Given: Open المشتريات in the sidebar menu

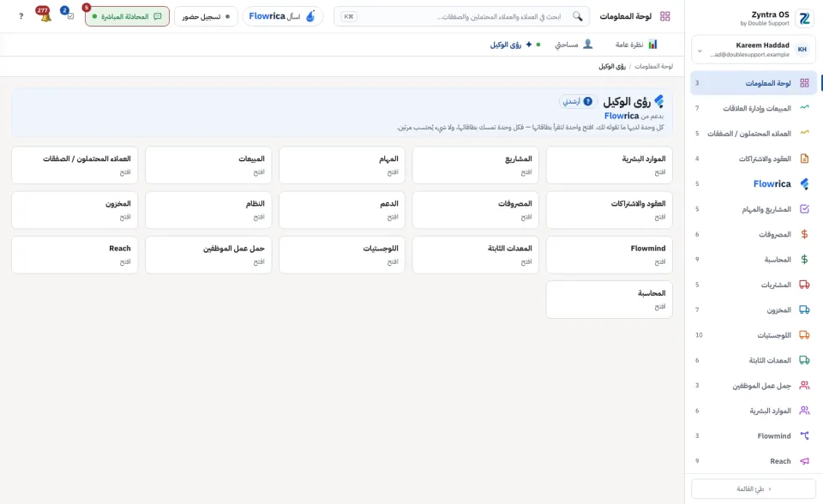Looking at the screenshot, I should (x=754, y=285).
